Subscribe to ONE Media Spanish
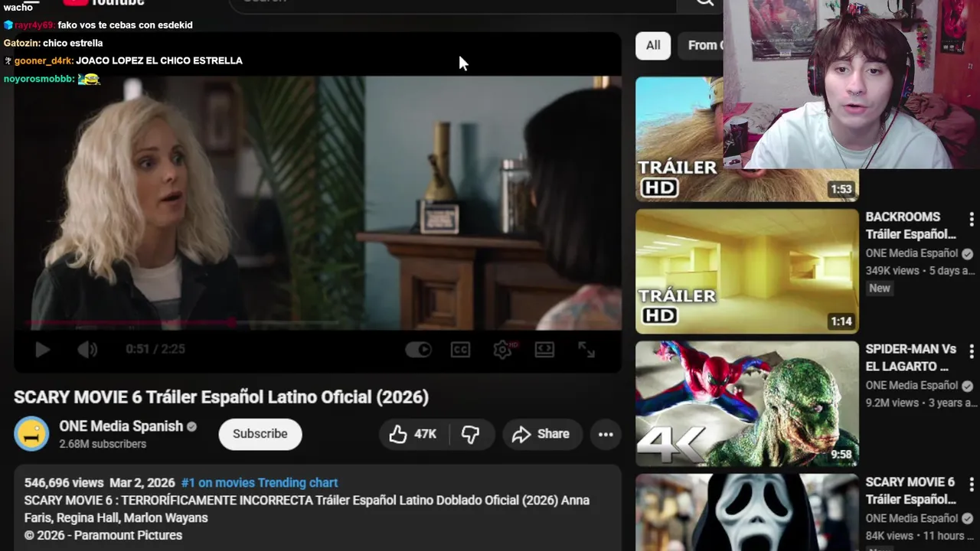Viewport: 980px width, 551px height. click(260, 434)
